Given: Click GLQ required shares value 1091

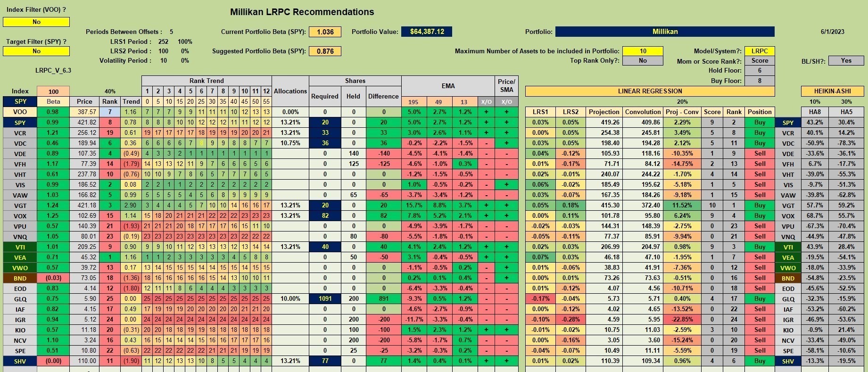Looking at the screenshot, I should 325,298.
